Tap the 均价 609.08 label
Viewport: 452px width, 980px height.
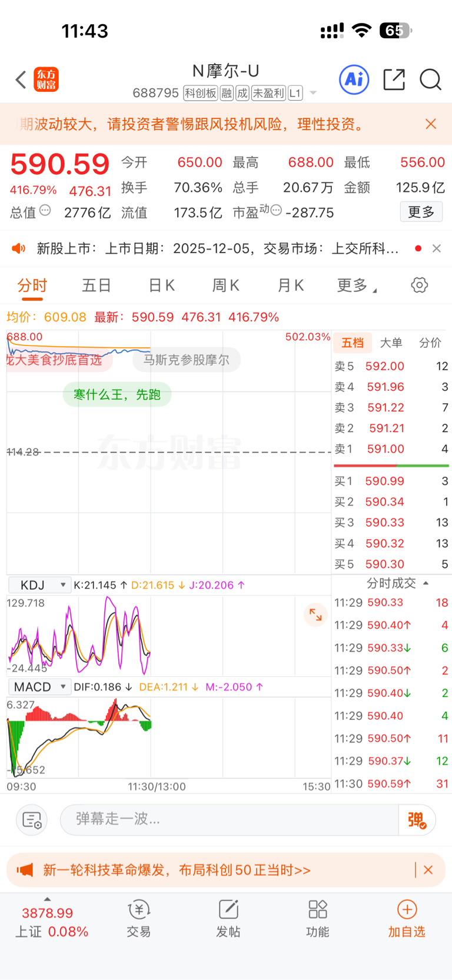[x=46, y=317]
